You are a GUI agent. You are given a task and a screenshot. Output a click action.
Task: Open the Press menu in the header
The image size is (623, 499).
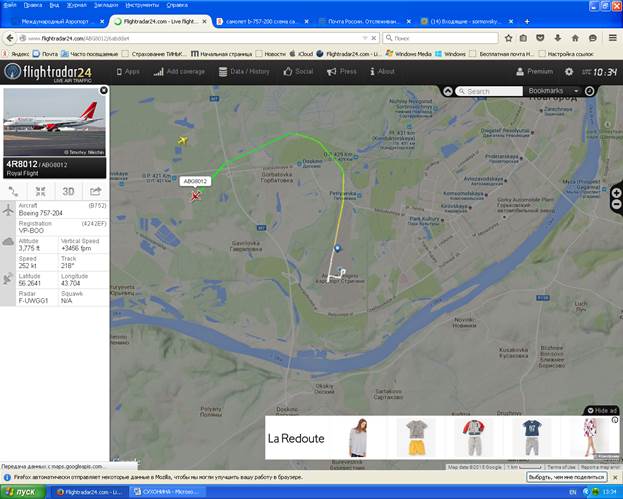point(341,72)
